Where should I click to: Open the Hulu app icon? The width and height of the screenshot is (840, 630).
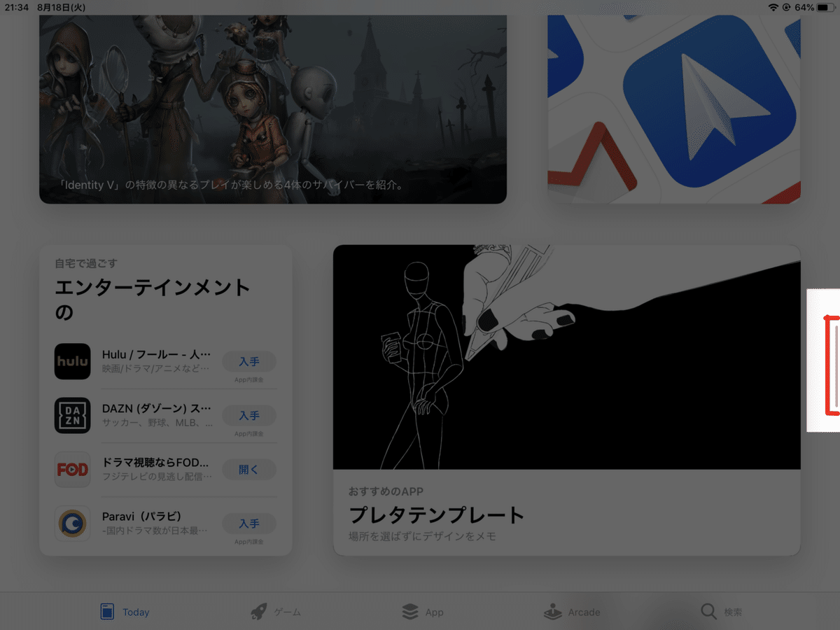(x=72, y=361)
